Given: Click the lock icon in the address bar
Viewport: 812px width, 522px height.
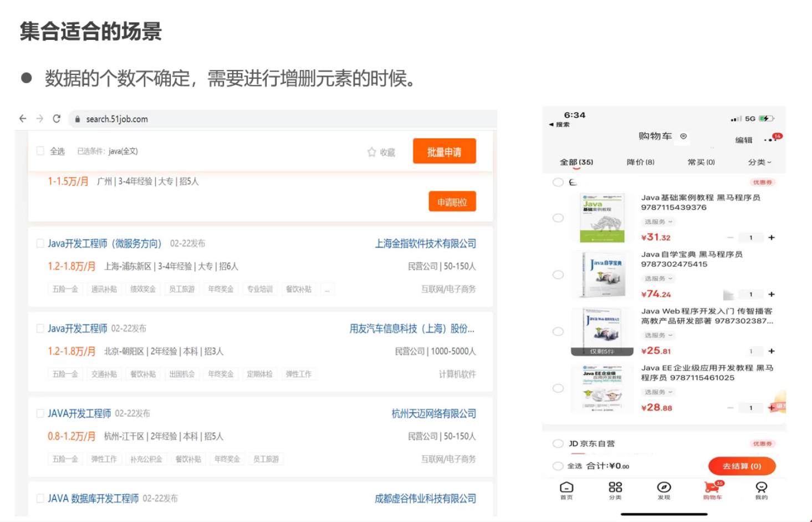Looking at the screenshot, I should point(78,119).
